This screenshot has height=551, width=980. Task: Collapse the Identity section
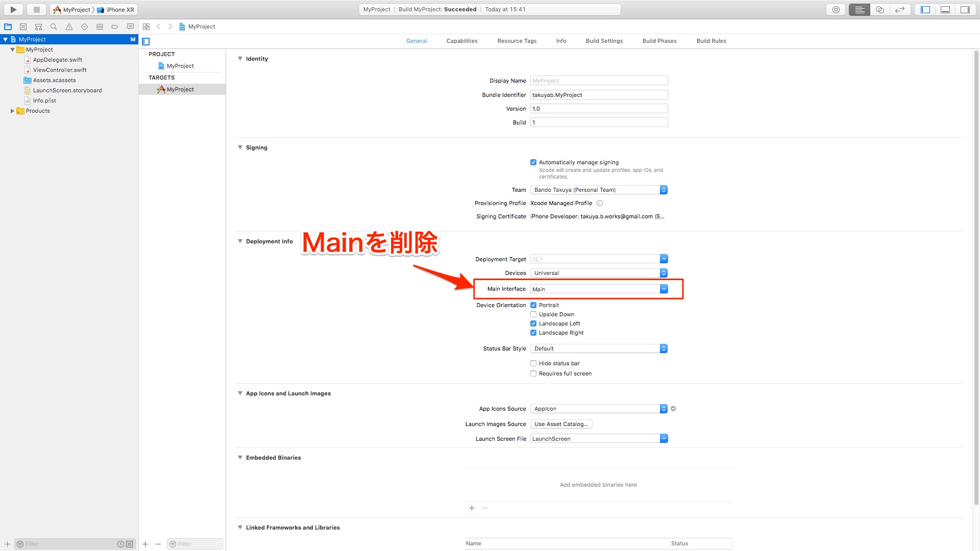click(240, 59)
